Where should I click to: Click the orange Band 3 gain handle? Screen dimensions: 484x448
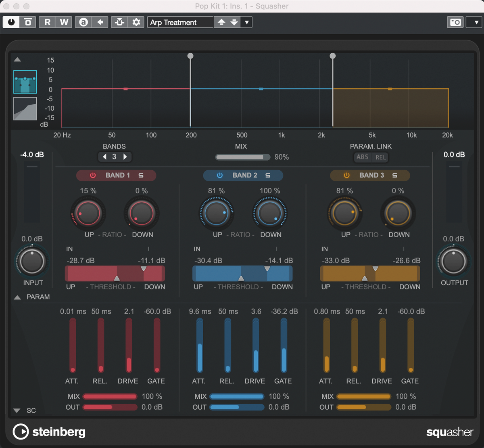tap(390, 89)
